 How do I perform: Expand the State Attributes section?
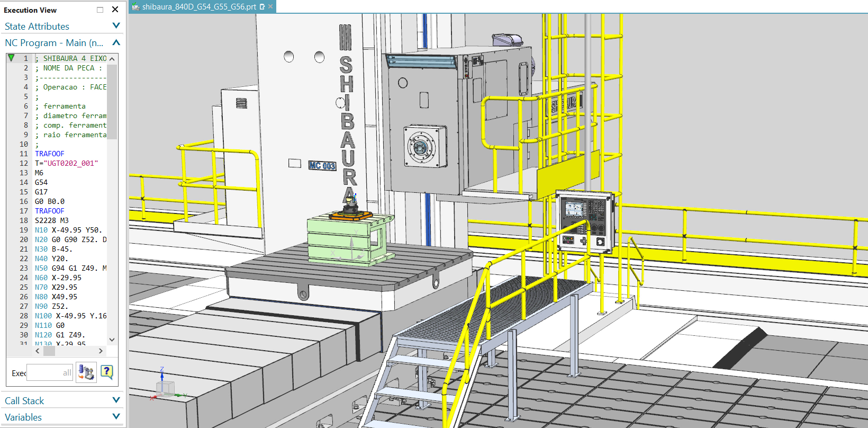tap(116, 26)
